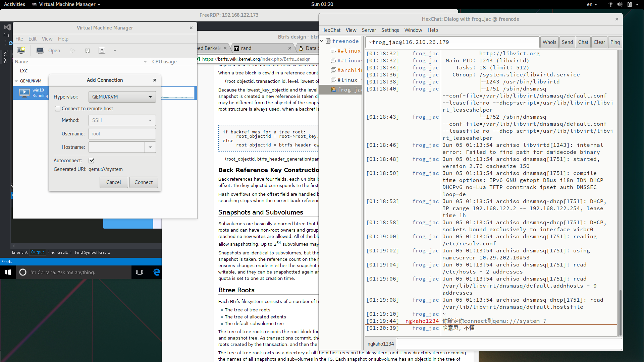Viewport: 644px width, 362px height.
Task: Click the Chat button in HexChat
Action: click(583, 42)
